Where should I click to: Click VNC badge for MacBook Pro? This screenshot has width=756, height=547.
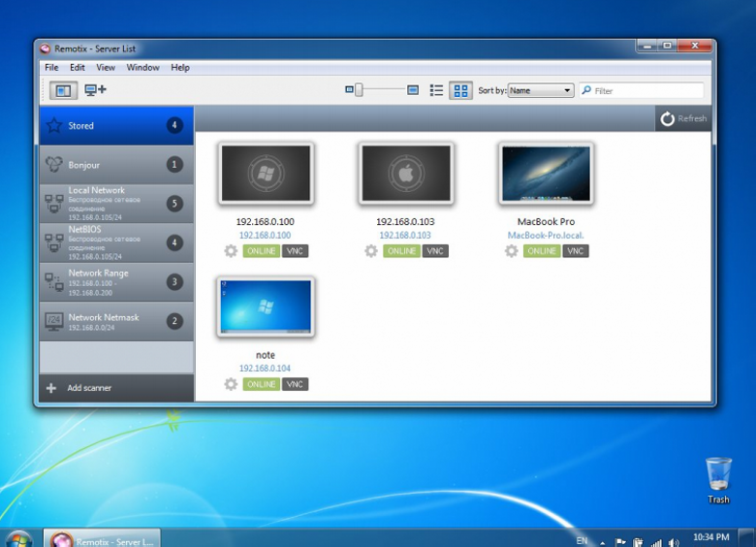click(576, 251)
